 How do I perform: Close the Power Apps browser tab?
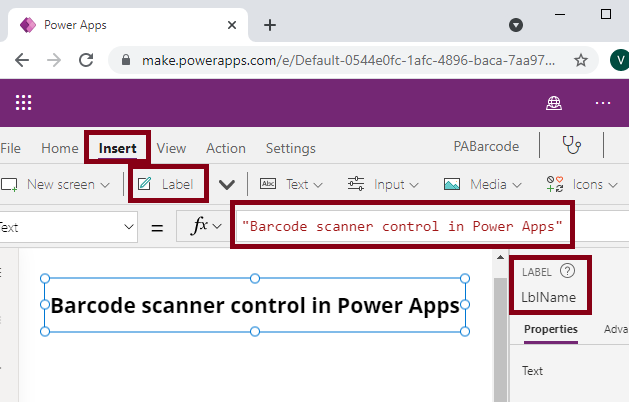(x=232, y=25)
